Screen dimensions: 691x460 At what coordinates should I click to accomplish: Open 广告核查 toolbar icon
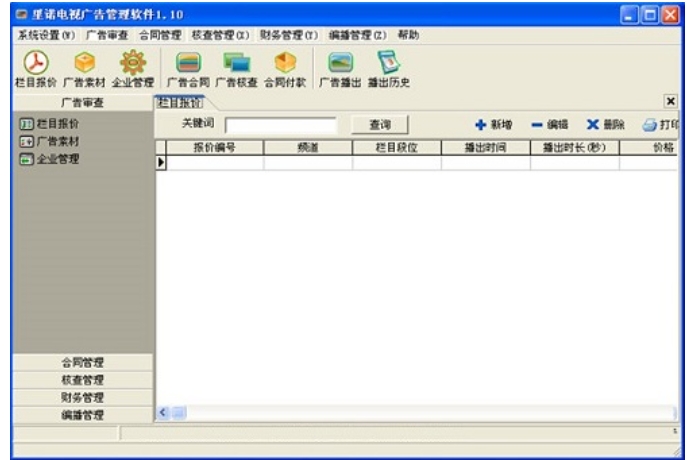(237, 69)
